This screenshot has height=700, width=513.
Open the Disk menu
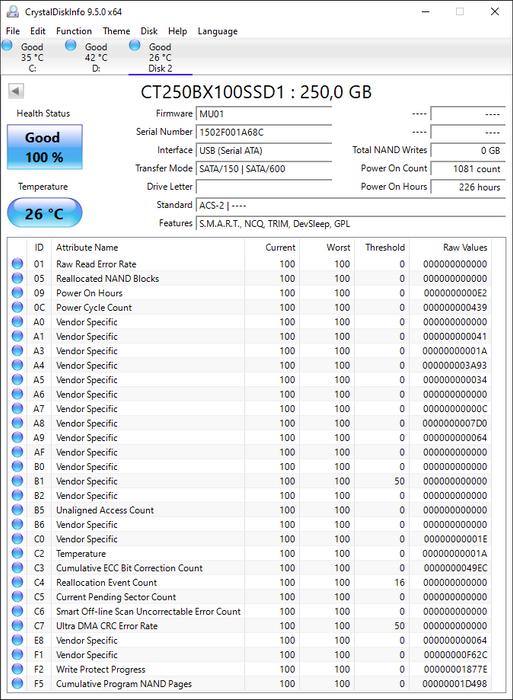click(149, 31)
